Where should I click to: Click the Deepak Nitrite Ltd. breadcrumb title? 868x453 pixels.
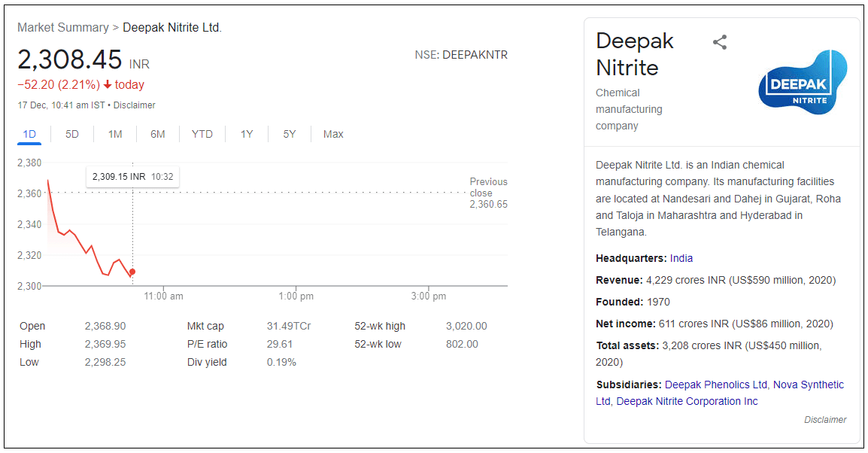pos(172,28)
